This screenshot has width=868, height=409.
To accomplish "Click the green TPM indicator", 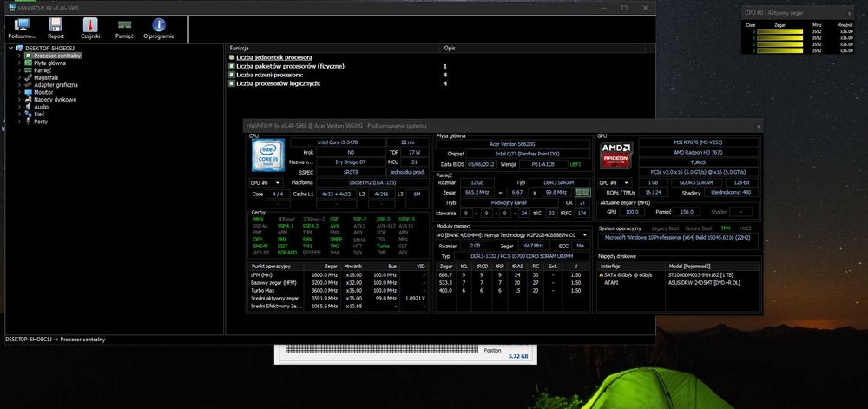I will [725, 228].
